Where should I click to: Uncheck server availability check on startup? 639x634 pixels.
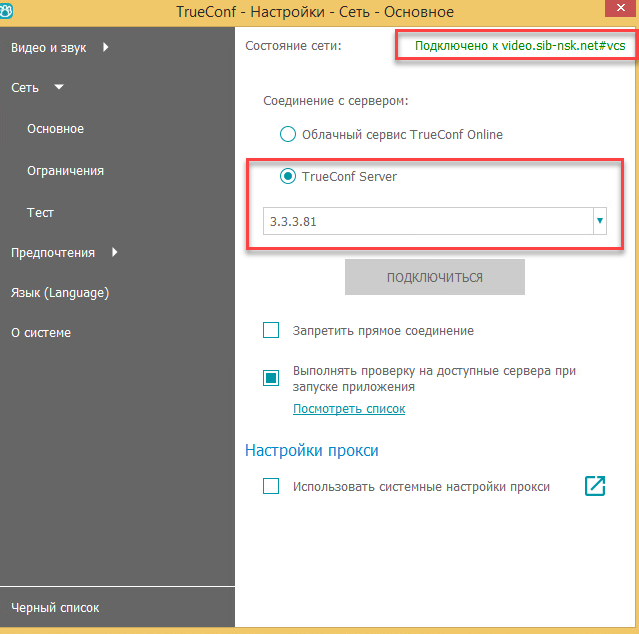pyautogui.click(x=271, y=378)
